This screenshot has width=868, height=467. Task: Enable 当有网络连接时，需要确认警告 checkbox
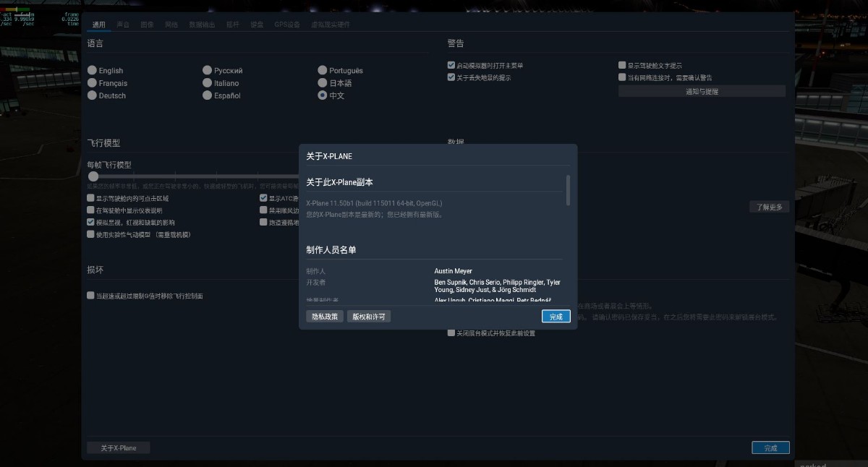[622, 77]
